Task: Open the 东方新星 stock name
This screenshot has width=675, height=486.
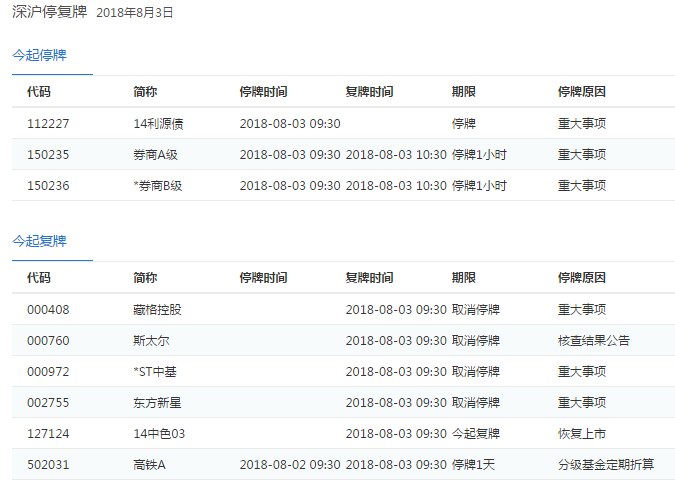Action: pyautogui.click(x=157, y=403)
